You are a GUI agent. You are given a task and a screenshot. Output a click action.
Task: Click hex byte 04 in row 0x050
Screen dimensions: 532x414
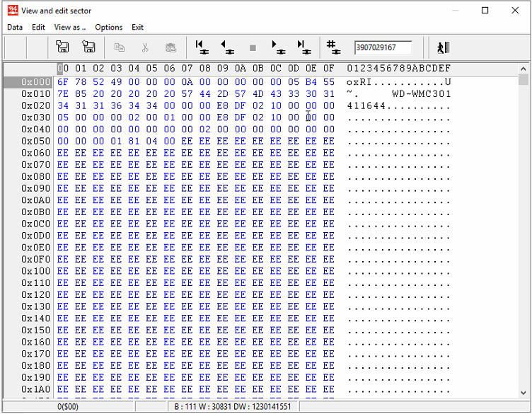[151, 141]
